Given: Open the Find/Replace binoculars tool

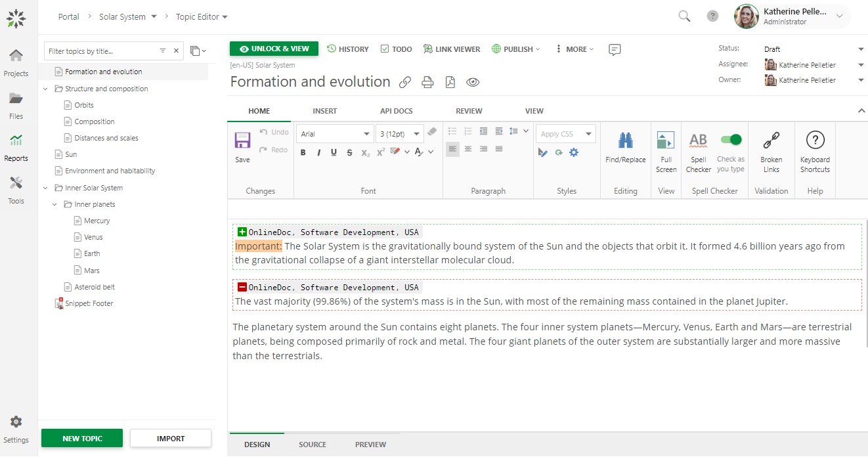Looking at the screenshot, I should [625, 141].
